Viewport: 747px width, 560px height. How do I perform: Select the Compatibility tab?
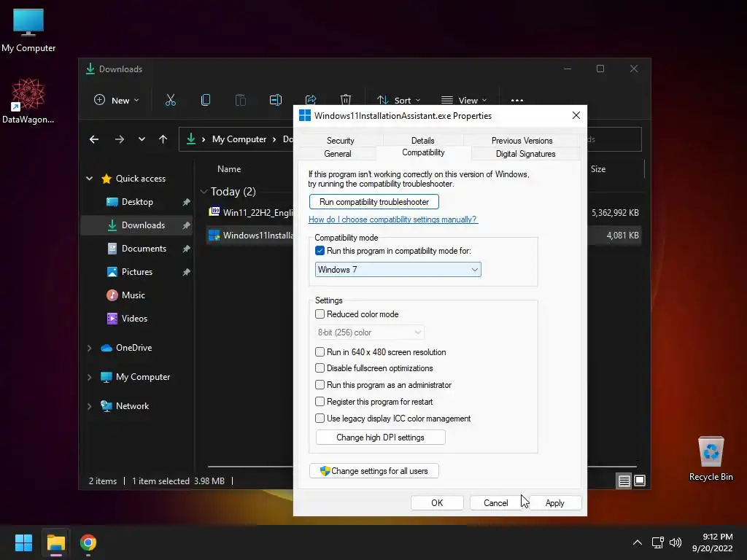click(423, 152)
